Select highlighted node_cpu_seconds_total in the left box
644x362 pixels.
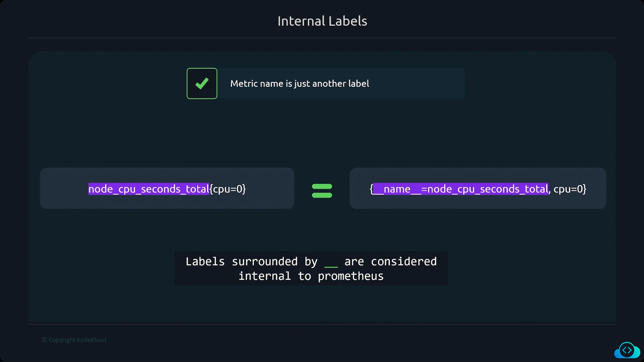(149, 189)
